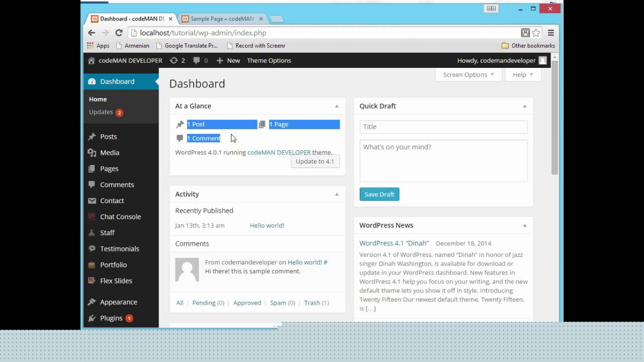This screenshot has width=644, height=362.
Task: Open the Apps grid shortcut
Action: 98,45
